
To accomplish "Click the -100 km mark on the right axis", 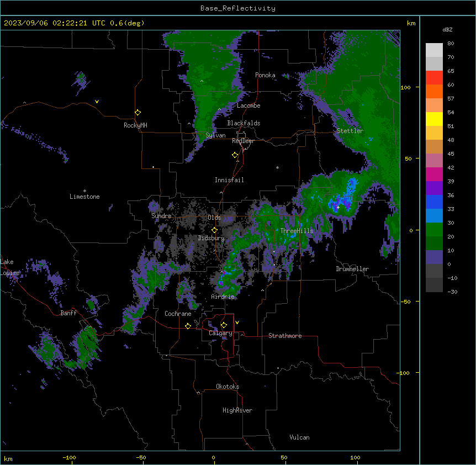I will [x=404, y=373].
